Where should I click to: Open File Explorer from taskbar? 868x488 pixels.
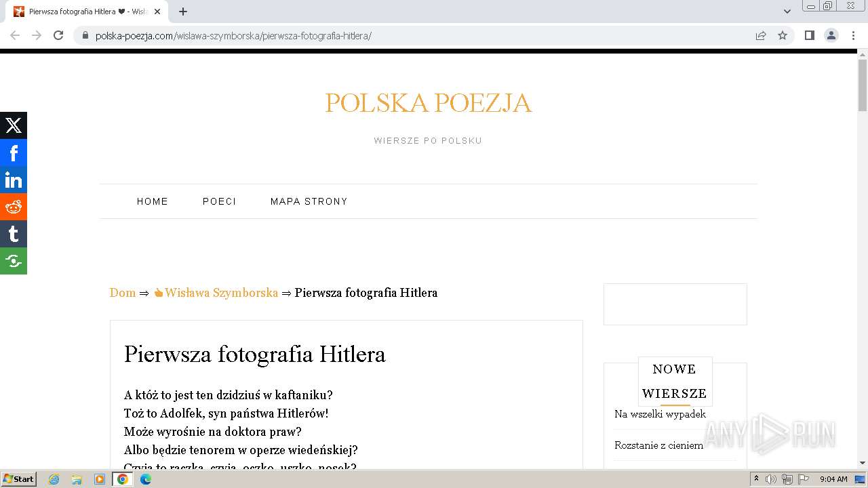click(77, 479)
